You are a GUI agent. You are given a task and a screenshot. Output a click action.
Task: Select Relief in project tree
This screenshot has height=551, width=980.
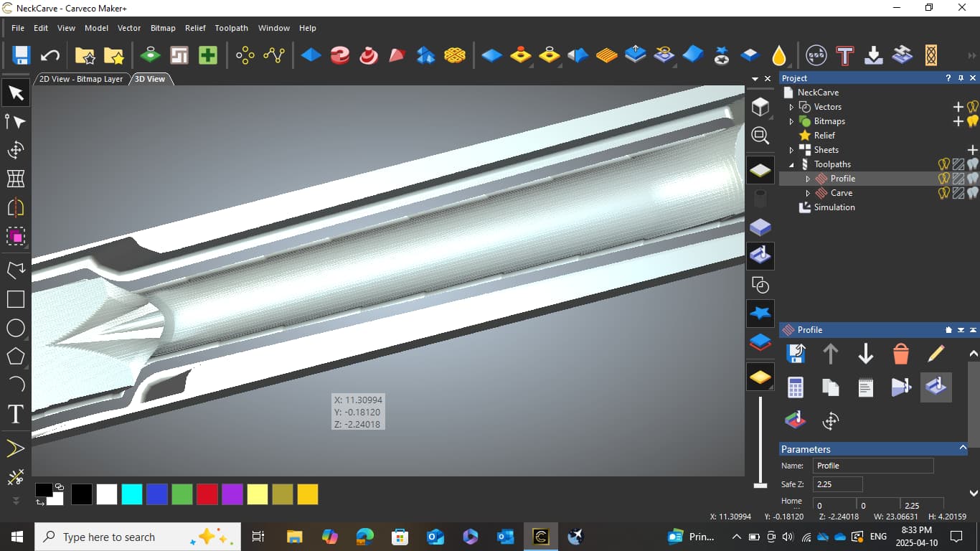click(x=824, y=136)
